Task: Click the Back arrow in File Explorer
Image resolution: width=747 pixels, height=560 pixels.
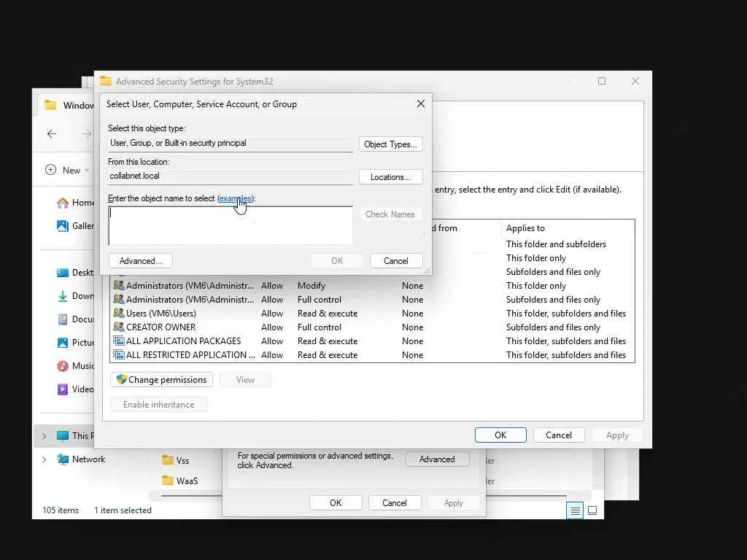Action: (52, 134)
